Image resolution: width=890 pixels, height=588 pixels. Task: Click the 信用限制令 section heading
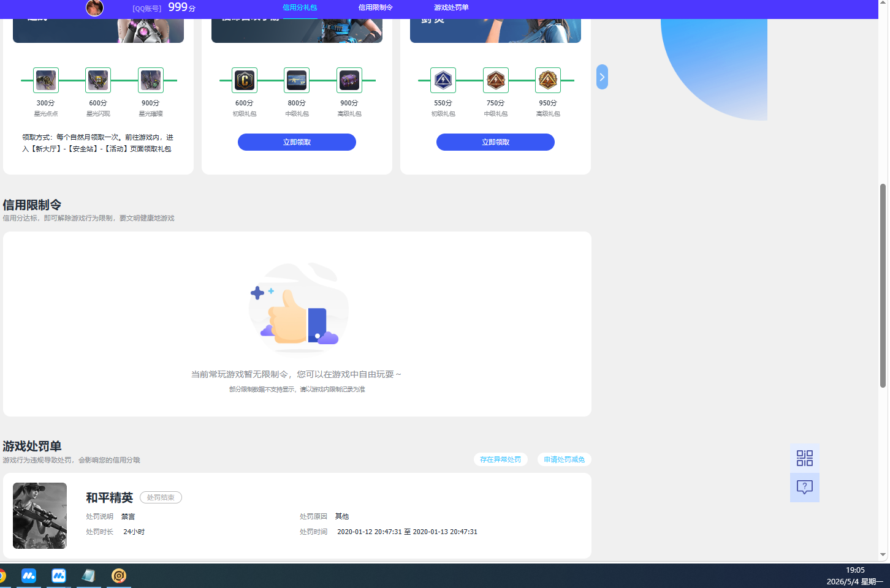click(32, 205)
